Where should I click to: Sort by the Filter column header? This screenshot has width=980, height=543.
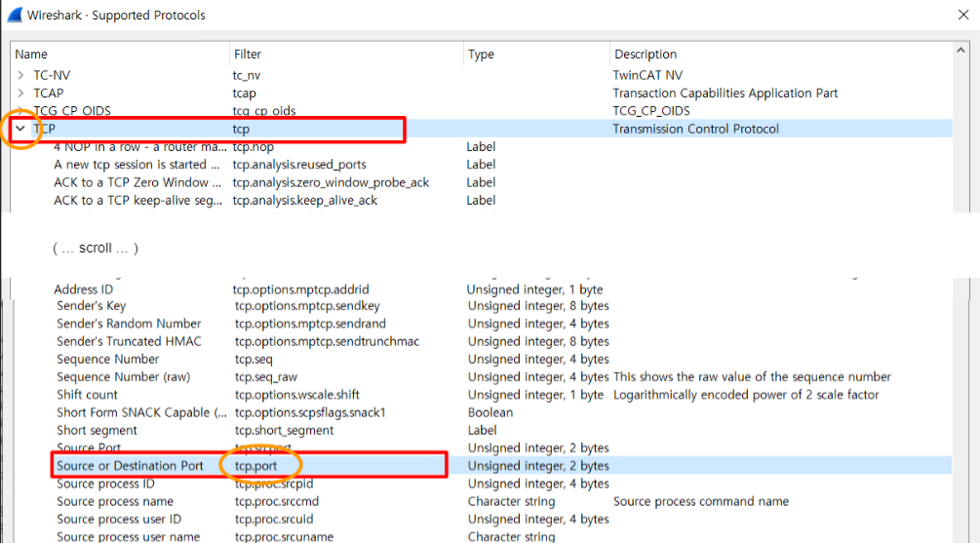click(x=248, y=55)
